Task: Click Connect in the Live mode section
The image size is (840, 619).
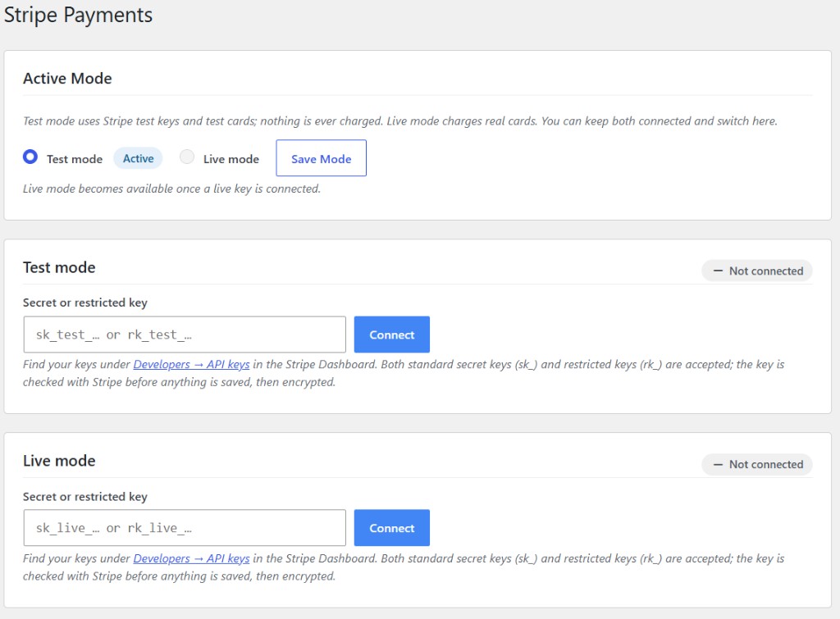Action: click(x=391, y=528)
